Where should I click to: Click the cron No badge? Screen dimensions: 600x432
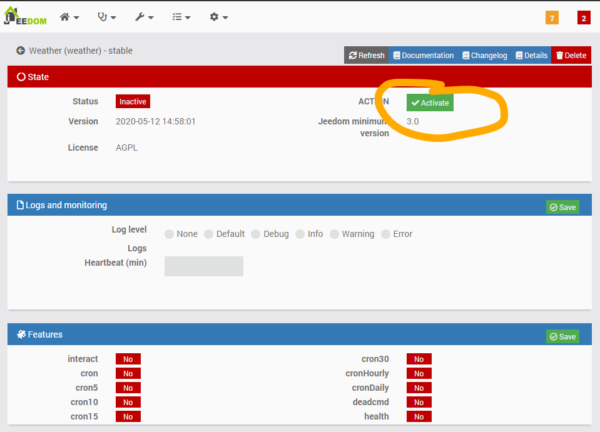pyautogui.click(x=128, y=373)
